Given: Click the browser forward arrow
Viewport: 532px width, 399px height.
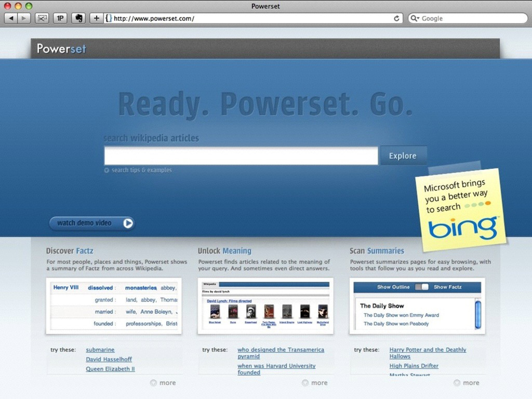Looking at the screenshot, I should 24,18.
